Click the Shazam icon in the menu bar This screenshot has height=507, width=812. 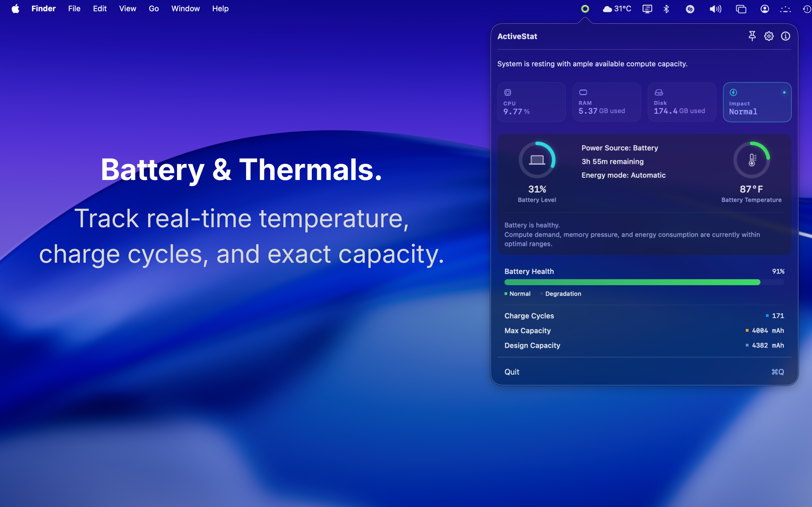click(x=690, y=9)
